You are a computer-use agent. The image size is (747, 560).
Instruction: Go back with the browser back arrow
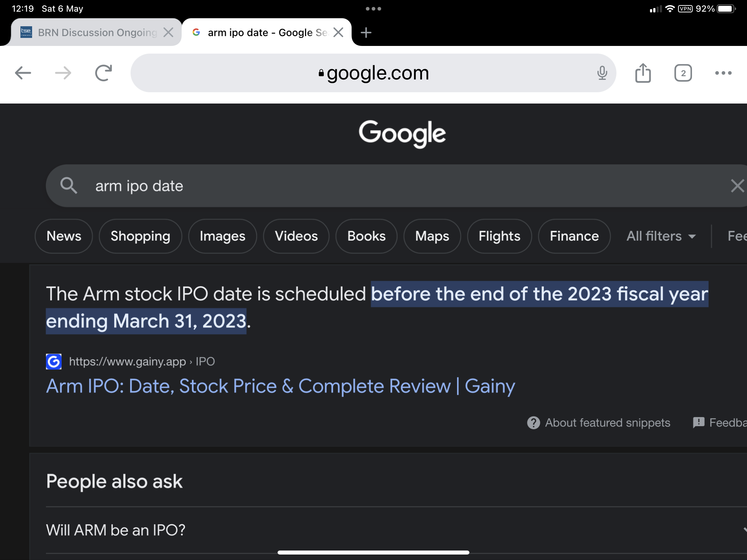[x=23, y=73]
